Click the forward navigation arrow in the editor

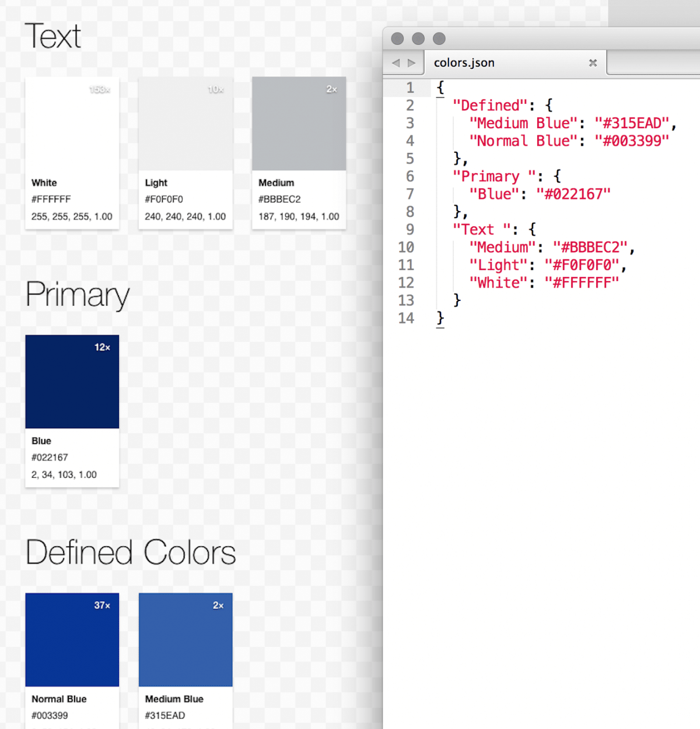click(x=412, y=62)
